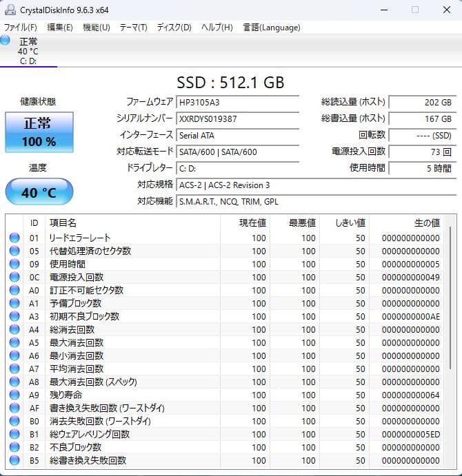Click status circle for A7 平均消去回数 row
The image size is (462, 476).
(x=14, y=369)
